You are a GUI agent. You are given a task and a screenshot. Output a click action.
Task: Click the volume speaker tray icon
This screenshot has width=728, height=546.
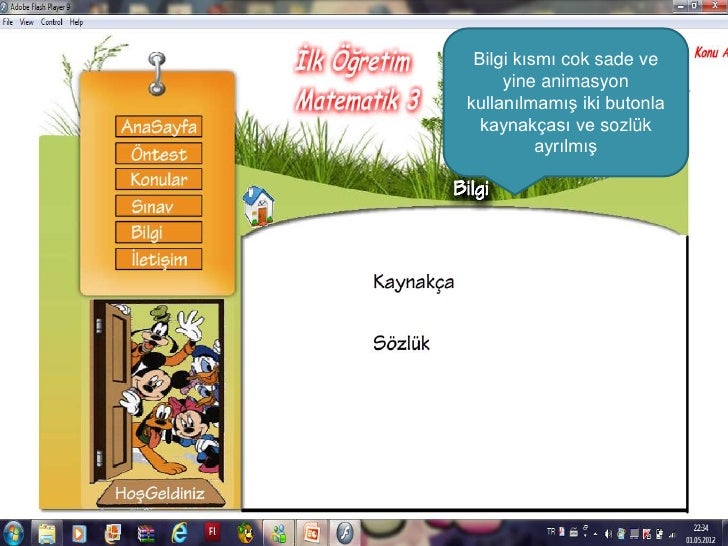tap(608, 534)
